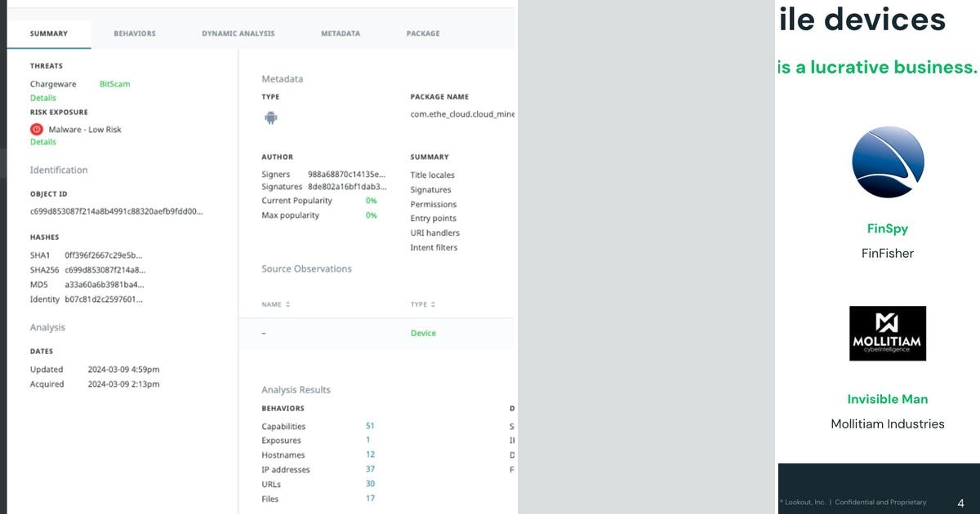Click the Invisible Man label
The image size is (980, 514).
pyautogui.click(x=888, y=399)
